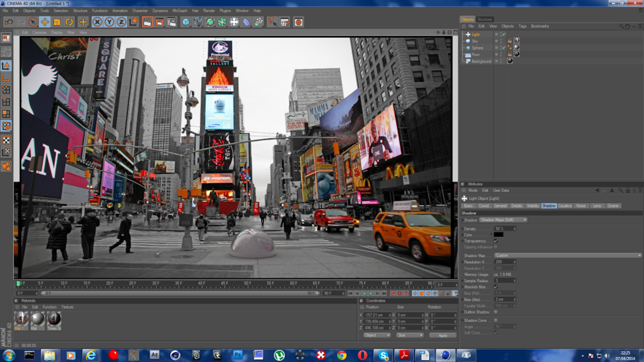Open the particle emitter icon
This screenshot has height=362, width=644.
[x=258, y=22]
